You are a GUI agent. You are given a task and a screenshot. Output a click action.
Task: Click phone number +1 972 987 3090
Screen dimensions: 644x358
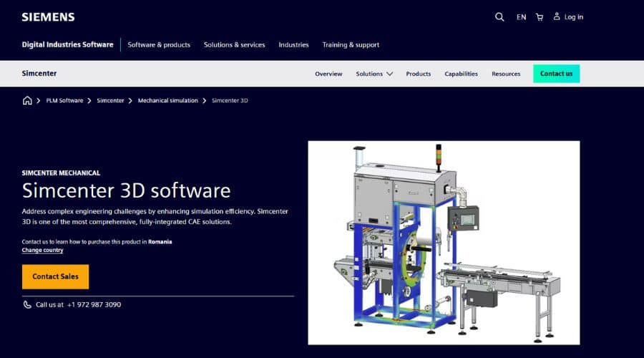point(94,304)
